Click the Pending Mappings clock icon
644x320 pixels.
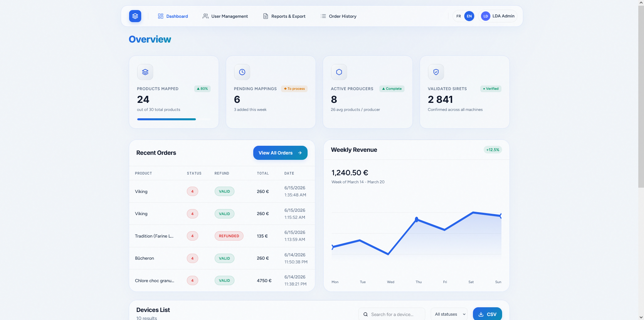[x=242, y=72]
